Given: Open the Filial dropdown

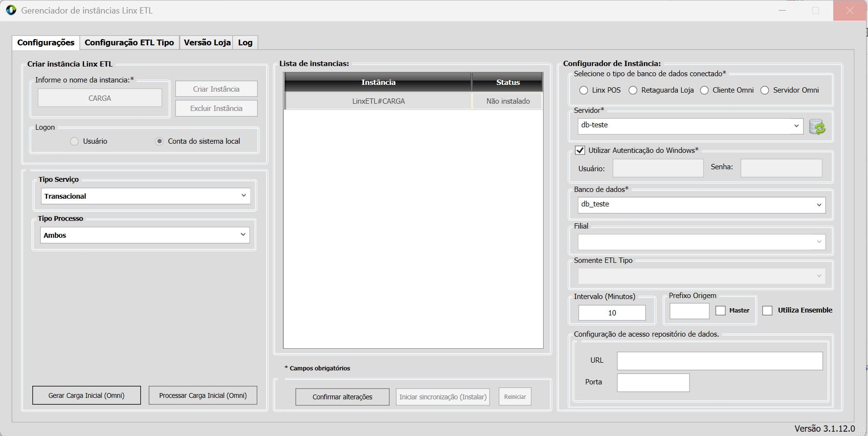Looking at the screenshot, I should coord(701,242).
